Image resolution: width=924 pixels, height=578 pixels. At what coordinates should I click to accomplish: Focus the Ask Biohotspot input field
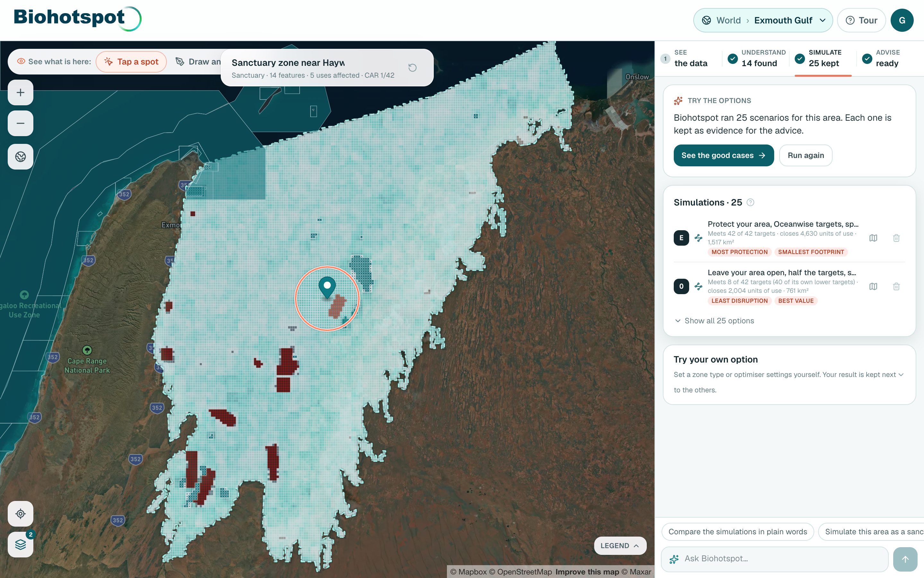(775, 559)
